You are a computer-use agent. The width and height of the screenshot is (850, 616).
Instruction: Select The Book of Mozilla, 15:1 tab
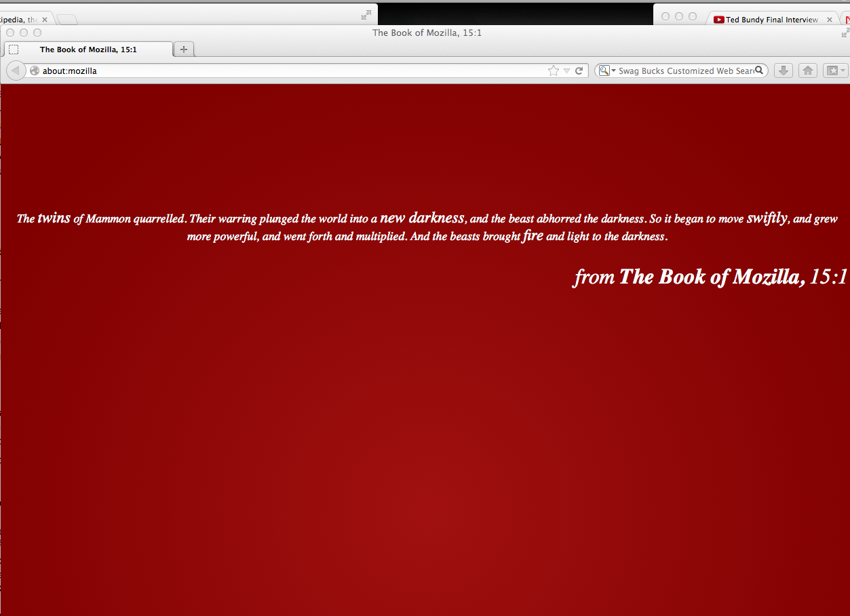pos(88,49)
